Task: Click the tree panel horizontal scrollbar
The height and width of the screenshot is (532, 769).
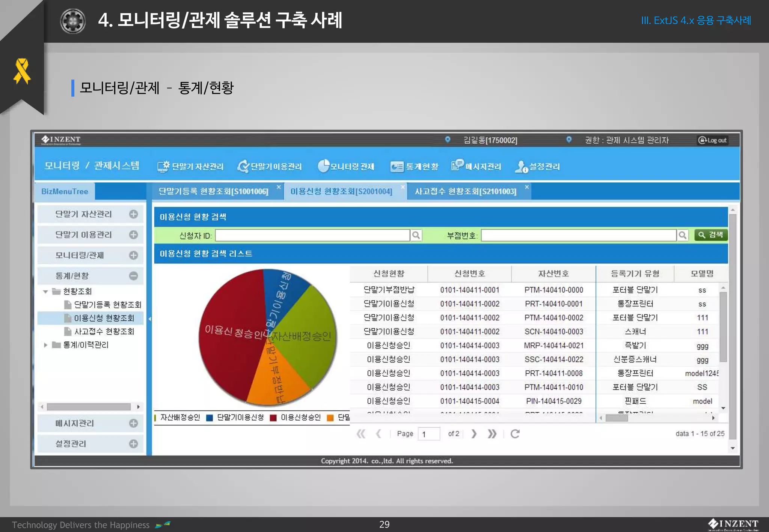Action: click(89, 407)
